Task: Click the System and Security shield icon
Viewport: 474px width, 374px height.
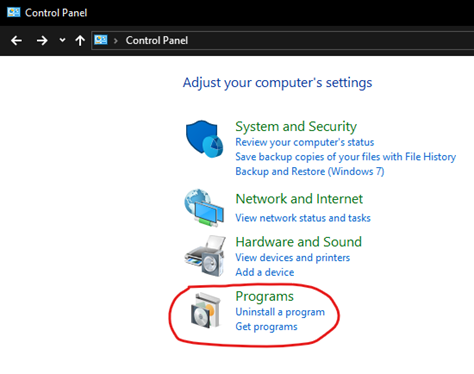Action: (204, 139)
